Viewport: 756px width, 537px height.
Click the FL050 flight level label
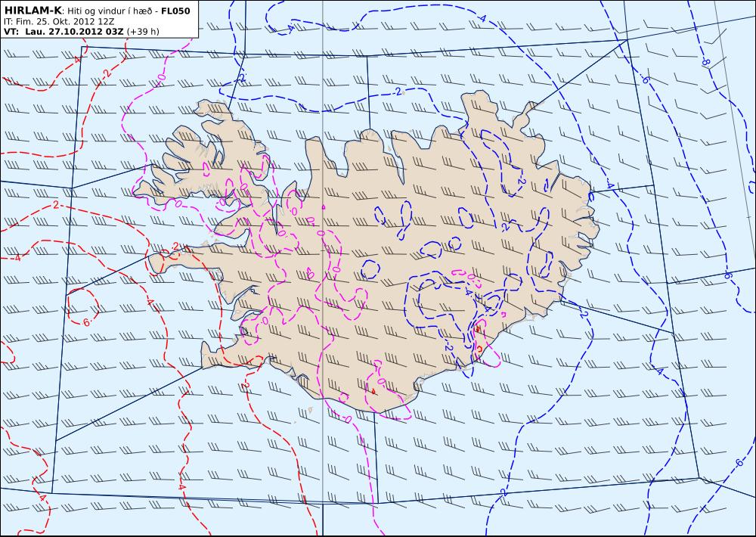(x=175, y=11)
